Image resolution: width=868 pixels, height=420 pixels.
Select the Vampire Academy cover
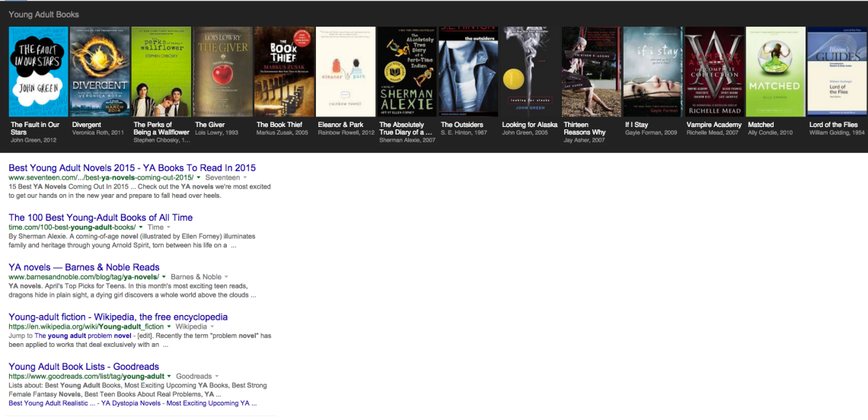point(715,72)
